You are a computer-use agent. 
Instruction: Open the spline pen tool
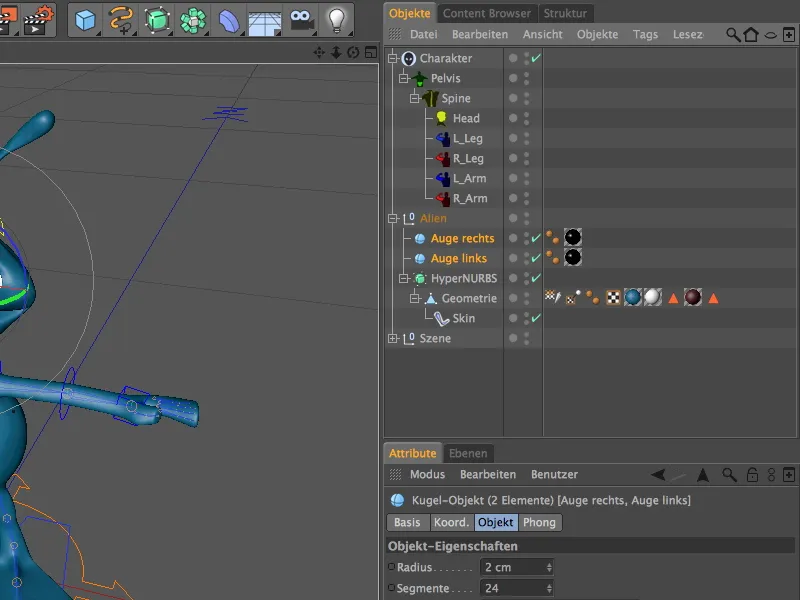coord(120,20)
